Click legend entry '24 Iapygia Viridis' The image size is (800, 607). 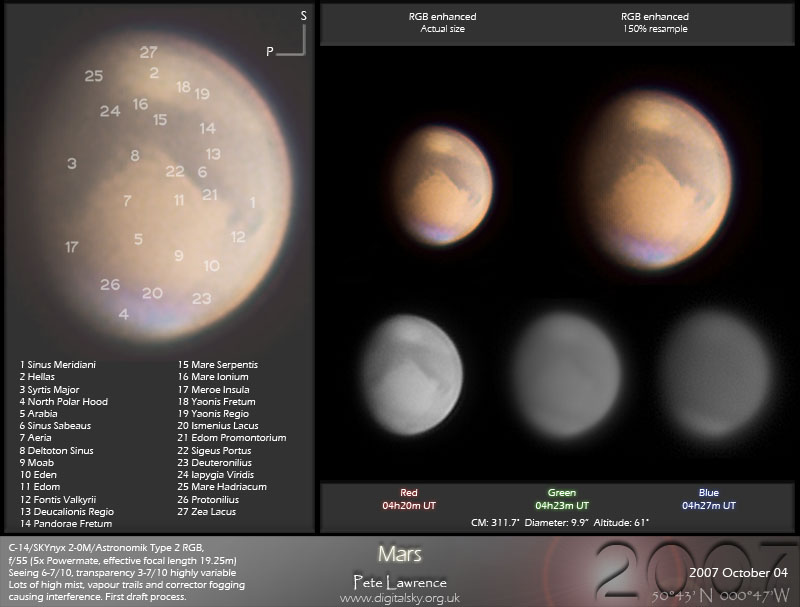coord(216,474)
